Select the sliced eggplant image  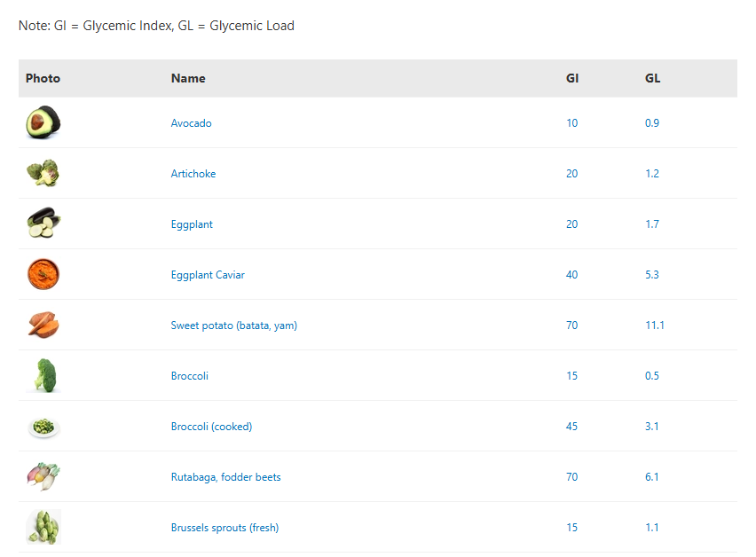tap(43, 224)
